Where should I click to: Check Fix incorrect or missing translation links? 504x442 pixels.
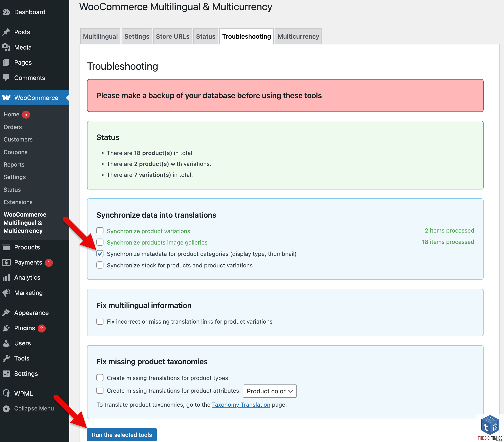pyautogui.click(x=100, y=321)
